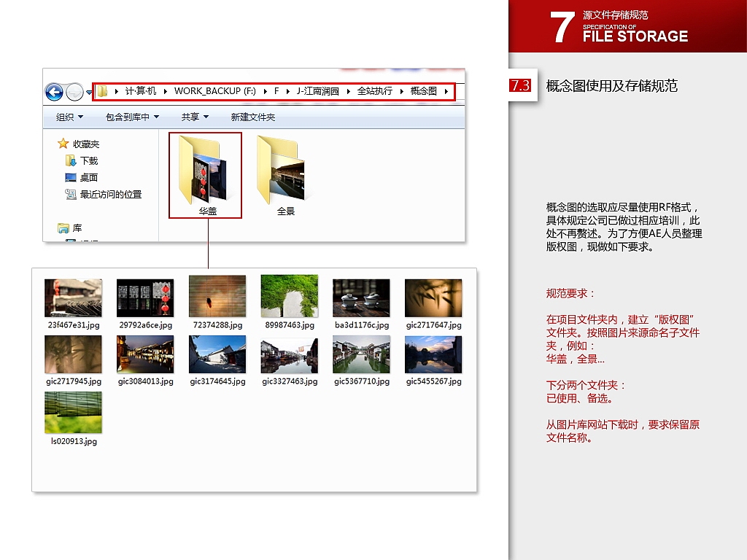Select 库 in the navigation pane
Viewport: 747px width, 560px height.
pyautogui.click(x=69, y=228)
